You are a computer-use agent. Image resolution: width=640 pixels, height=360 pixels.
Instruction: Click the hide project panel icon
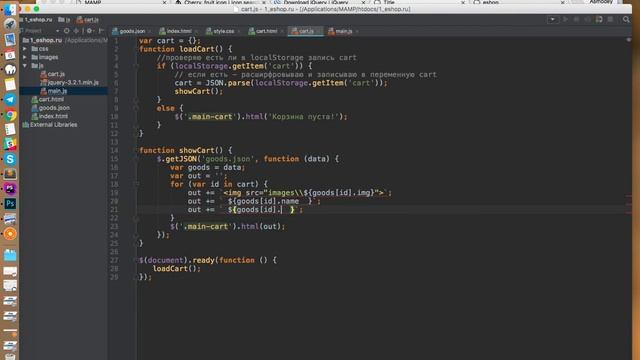101,31
